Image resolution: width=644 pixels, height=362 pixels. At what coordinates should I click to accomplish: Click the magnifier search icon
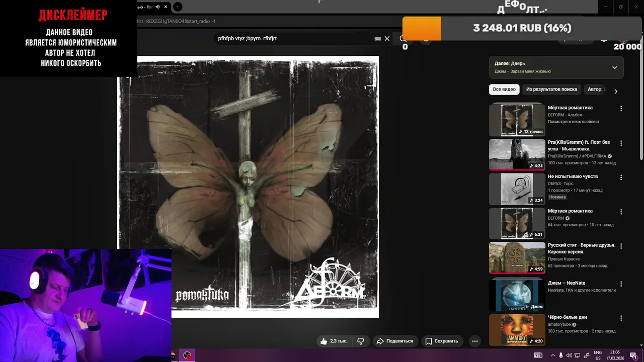[403, 38]
